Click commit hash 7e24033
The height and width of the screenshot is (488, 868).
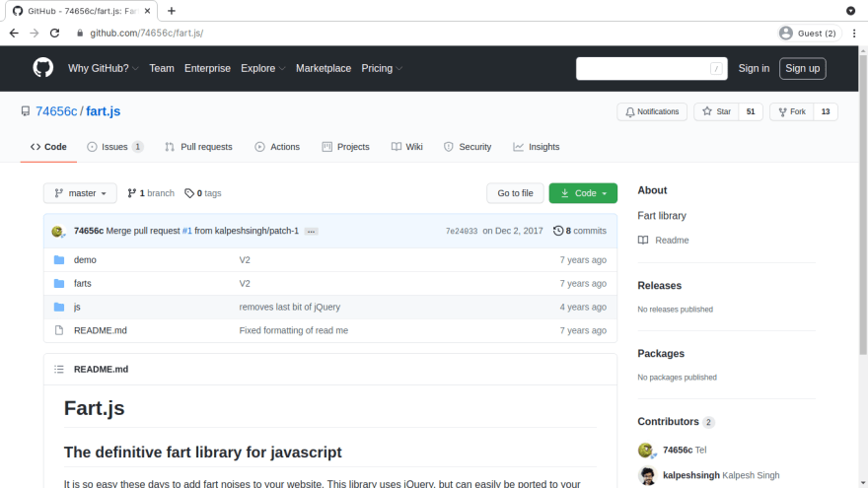462,232
